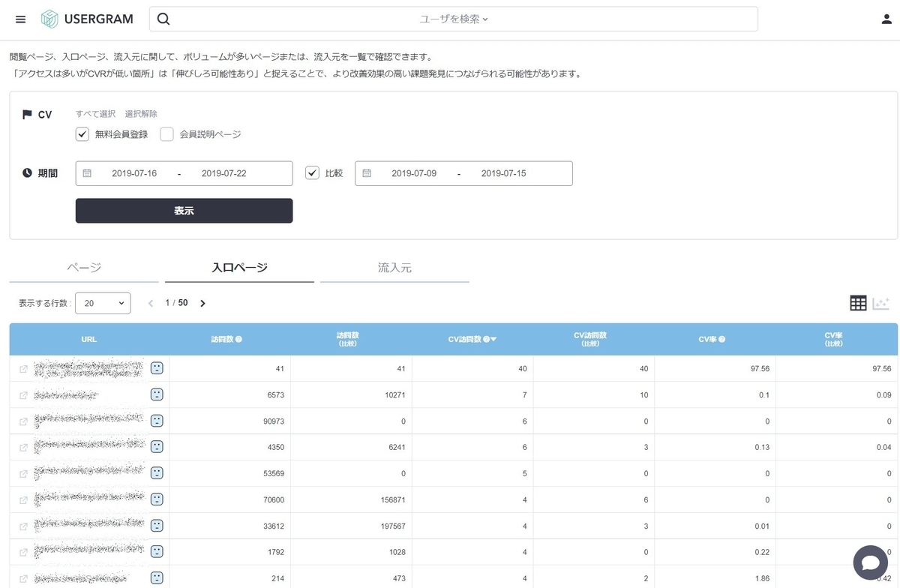This screenshot has height=588, width=900.
Task: Expand the ユーザを検索 dropdown
Action: [x=454, y=19]
